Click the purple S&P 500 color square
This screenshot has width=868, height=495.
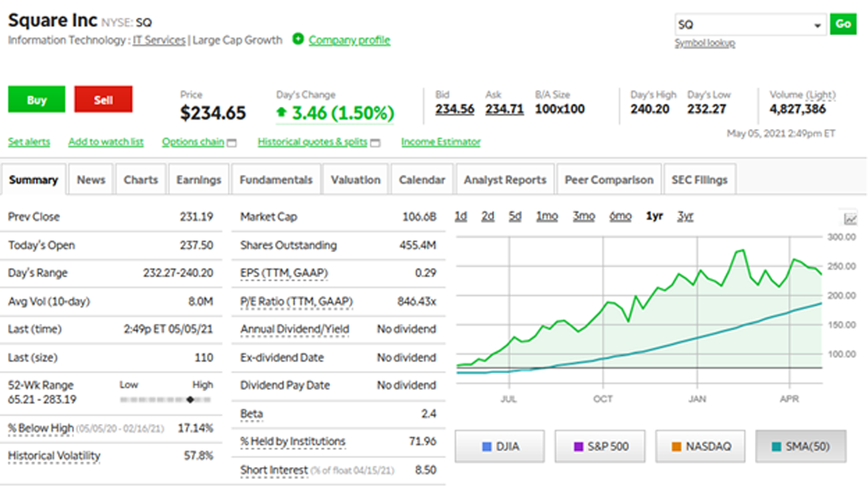coord(578,447)
